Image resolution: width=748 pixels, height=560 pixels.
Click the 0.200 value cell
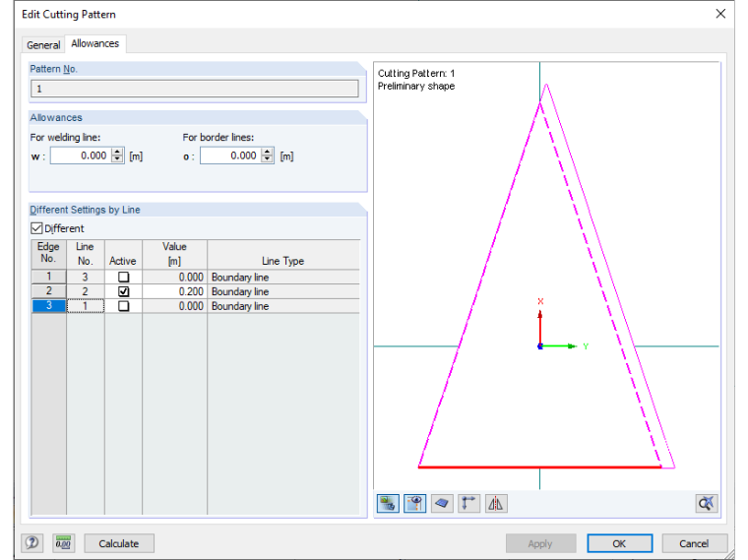pyautogui.click(x=174, y=291)
